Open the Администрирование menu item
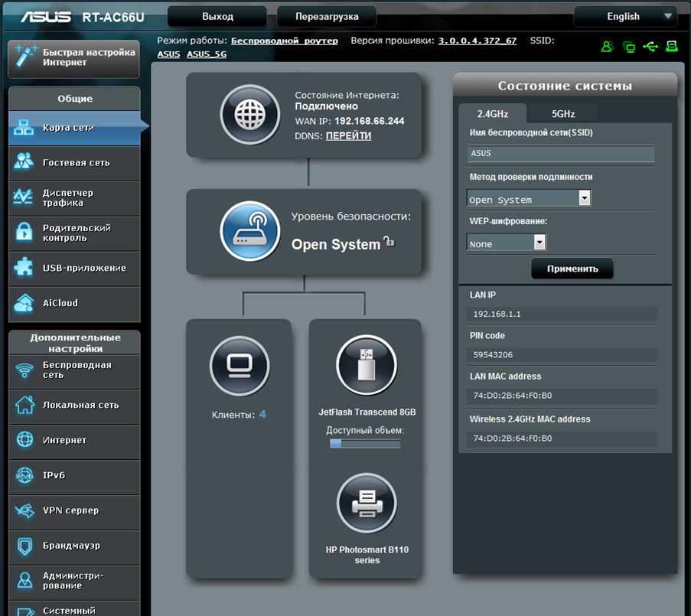691x616 pixels. click(74, 581)
